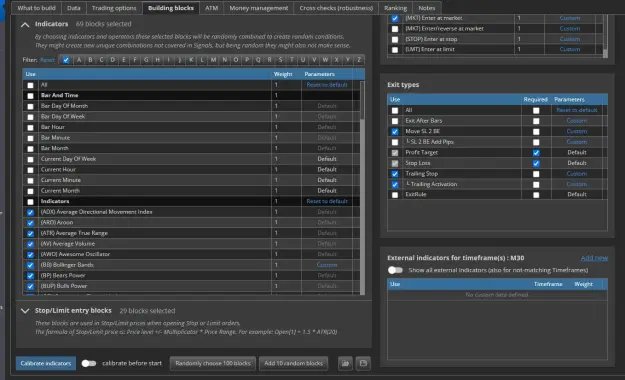Click Default parameters for Current Day Of Week

pos(327,159)
